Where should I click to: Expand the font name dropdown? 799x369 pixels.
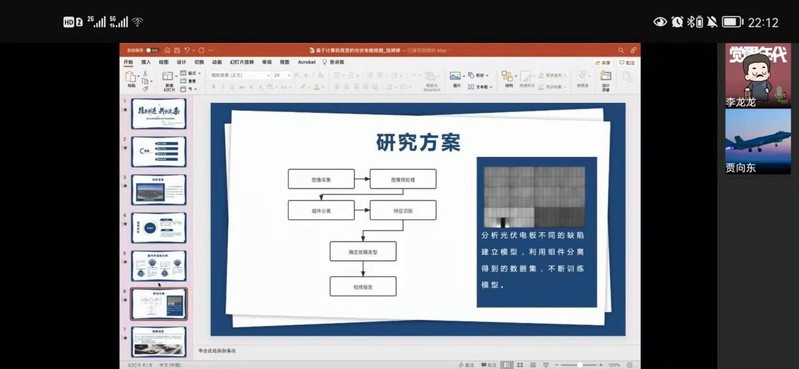(x=240, y=75)
